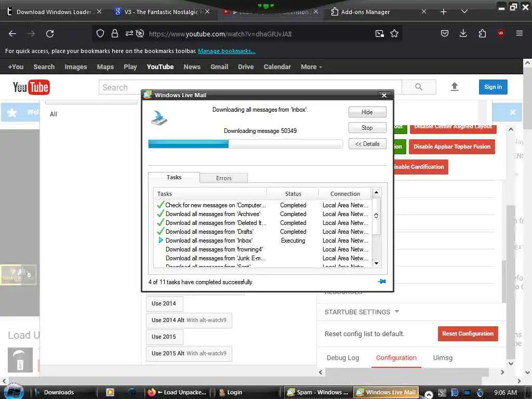The image size is (532, 399).
Task: Collapse the STARTUBE SETTINGS section
Action: point(362,312)
